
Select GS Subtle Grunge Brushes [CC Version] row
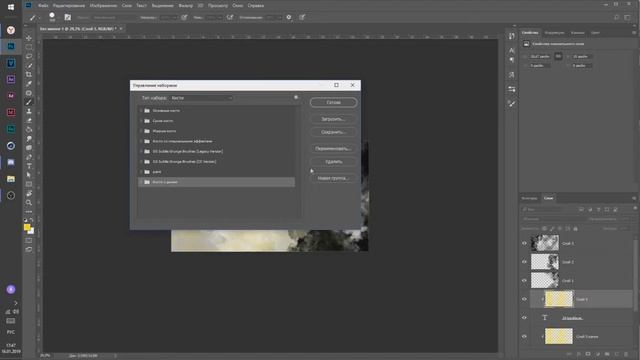pos(216,162)
